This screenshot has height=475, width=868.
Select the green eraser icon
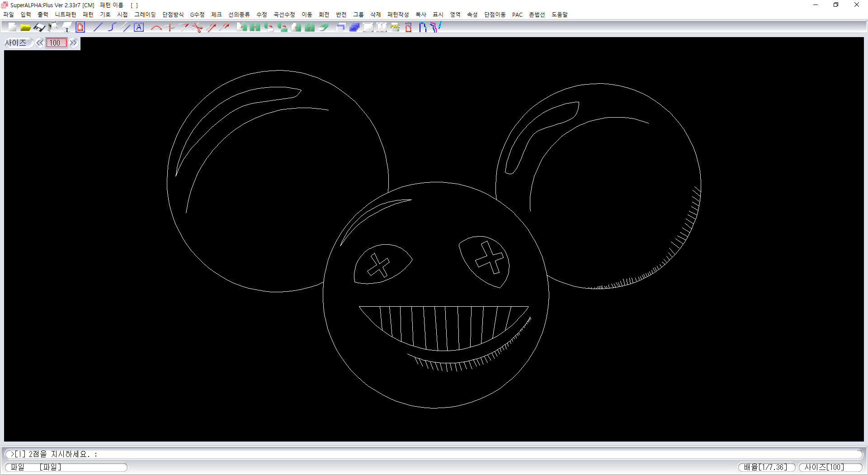[323, 28]
